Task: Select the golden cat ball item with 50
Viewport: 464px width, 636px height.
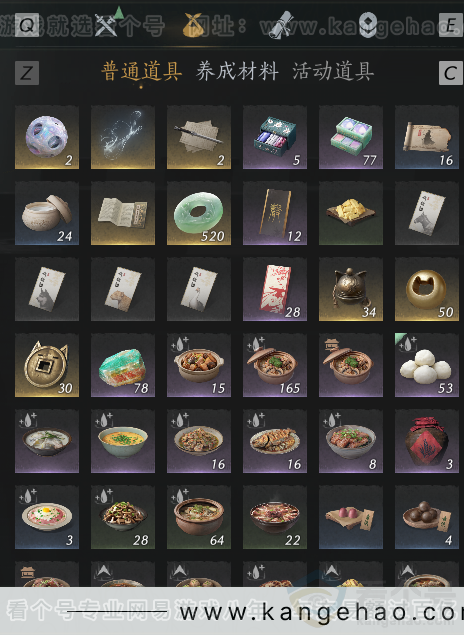Action: 427,289
